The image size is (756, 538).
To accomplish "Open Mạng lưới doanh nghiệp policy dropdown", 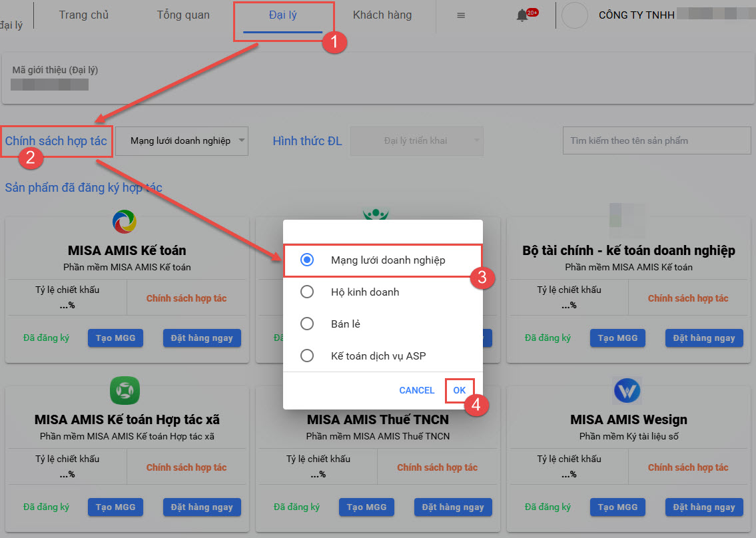I will (182, 140).
